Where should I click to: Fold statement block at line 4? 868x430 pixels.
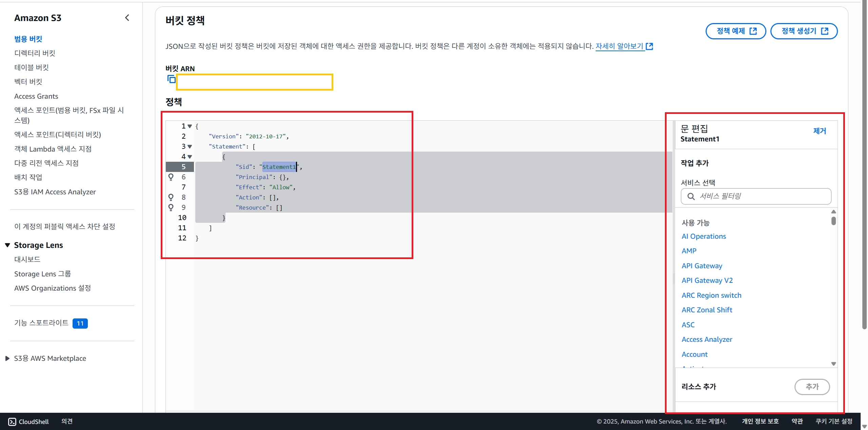190,157
